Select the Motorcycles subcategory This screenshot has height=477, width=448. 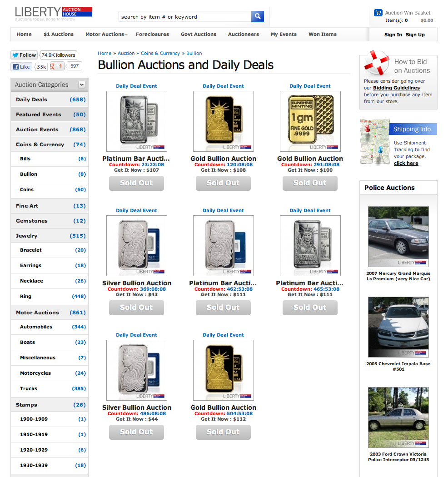point(50,373)
